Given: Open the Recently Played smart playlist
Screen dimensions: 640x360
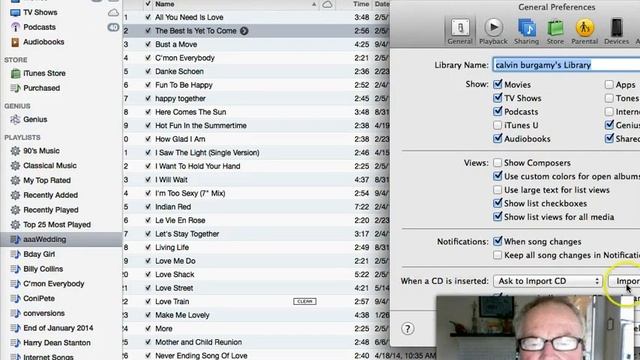Looking at the screenshot, I should coord(51,210).
